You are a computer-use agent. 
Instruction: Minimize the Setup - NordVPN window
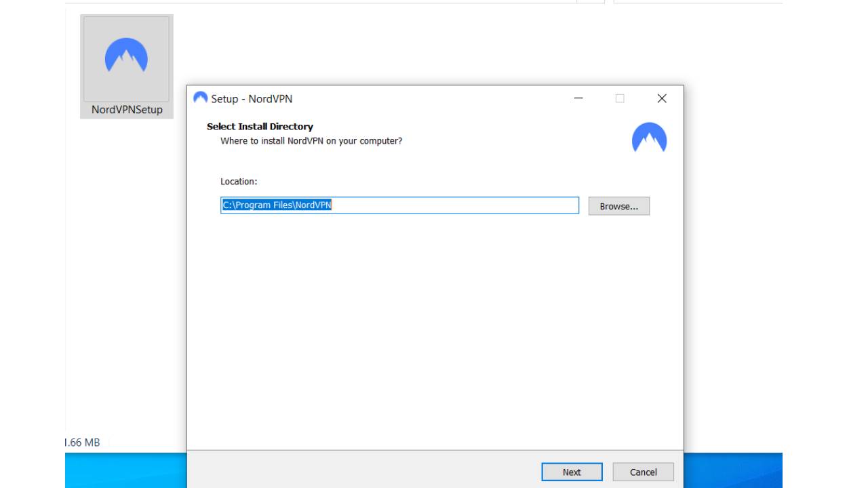click(578, 99)
